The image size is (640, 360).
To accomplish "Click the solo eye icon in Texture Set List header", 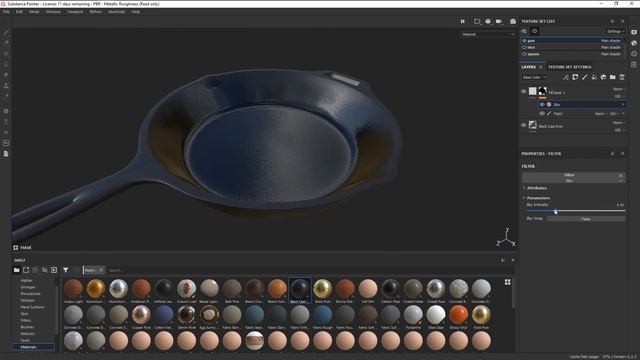I will pyautogui.click(x=535, y=31).
